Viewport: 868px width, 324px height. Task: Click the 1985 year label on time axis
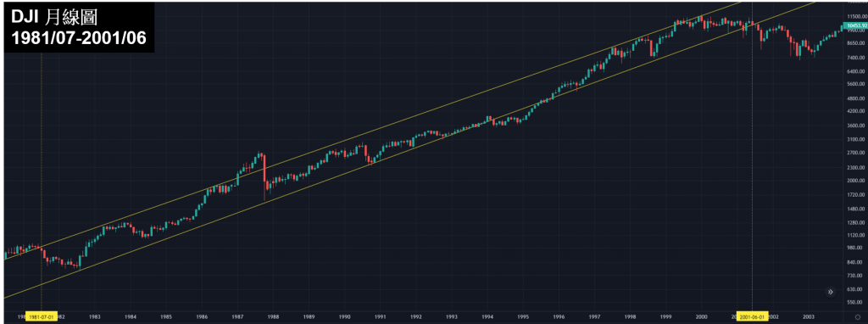point(166,317)
